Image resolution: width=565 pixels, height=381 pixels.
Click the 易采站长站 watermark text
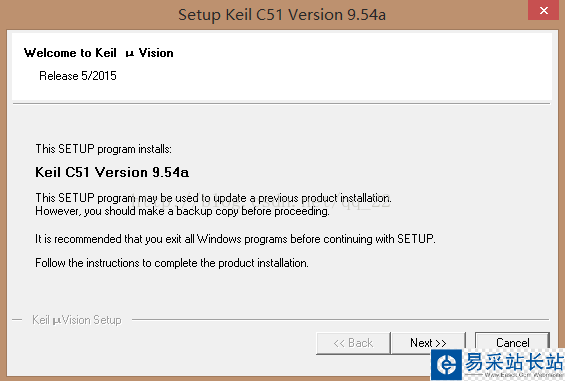click(x=514, y=362)
